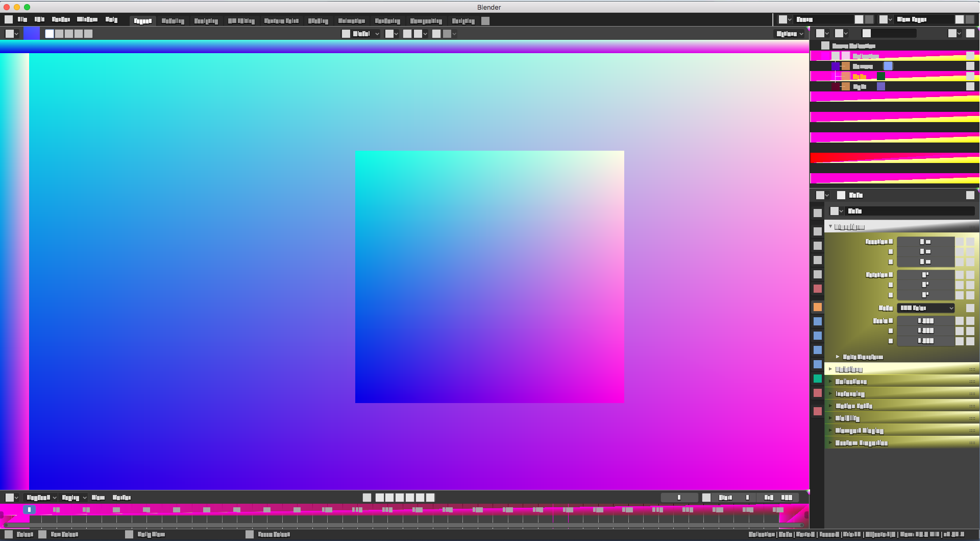Open the Render menu

61,19
